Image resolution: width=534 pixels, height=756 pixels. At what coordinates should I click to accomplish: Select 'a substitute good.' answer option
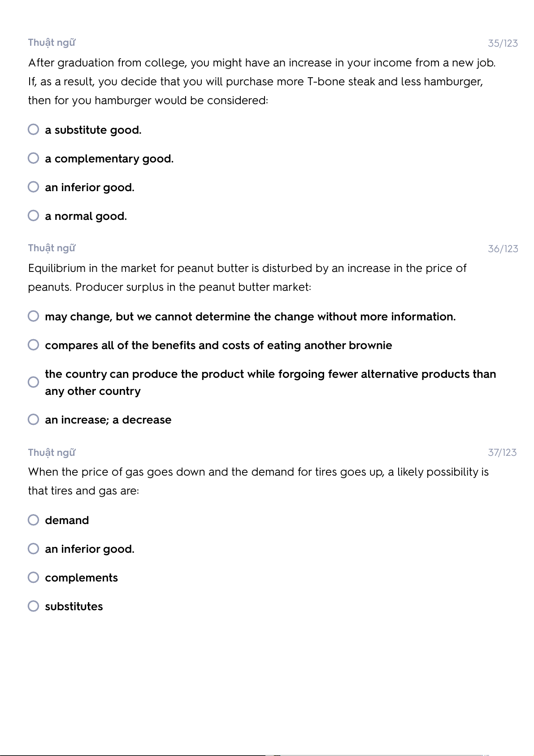click(34, 130)
